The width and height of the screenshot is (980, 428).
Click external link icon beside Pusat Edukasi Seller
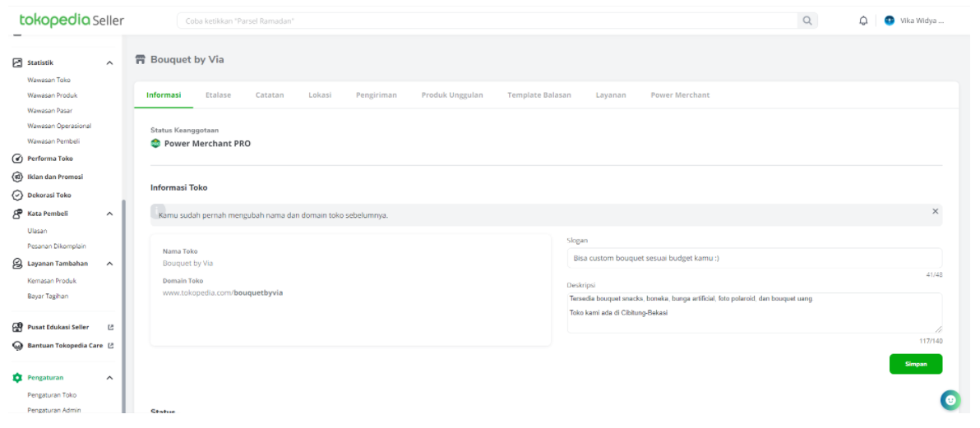coord(111,327)
